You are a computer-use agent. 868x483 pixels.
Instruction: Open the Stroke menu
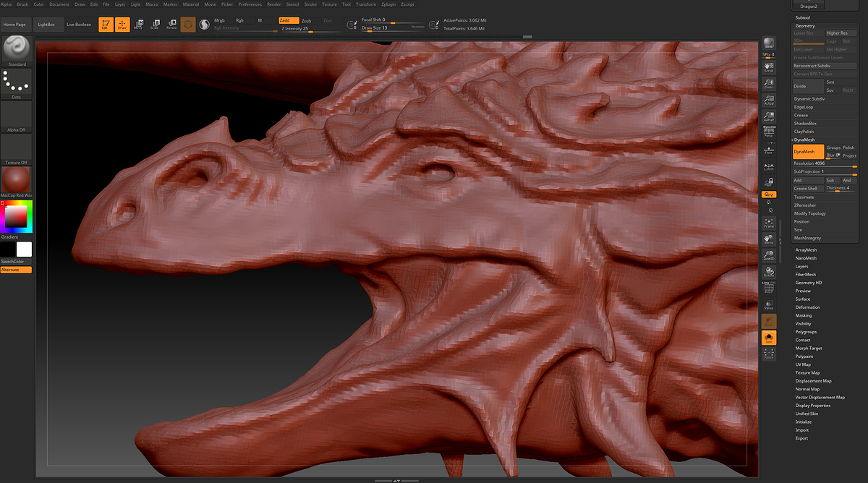coord(310,4)
